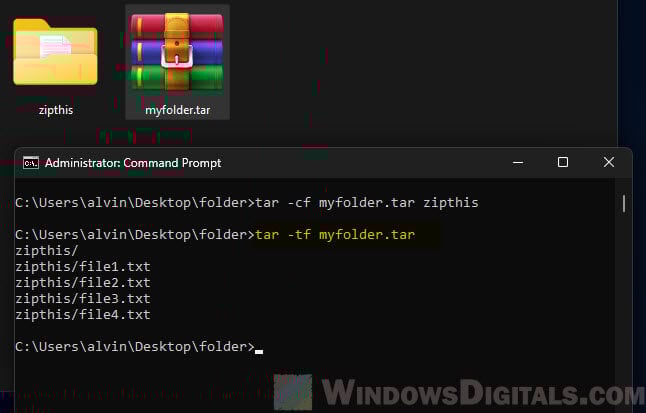646x413 pixels.
Task: Click the blinking cursor at the last prompt
Action: pyautogui.click(x=259, y=352)
